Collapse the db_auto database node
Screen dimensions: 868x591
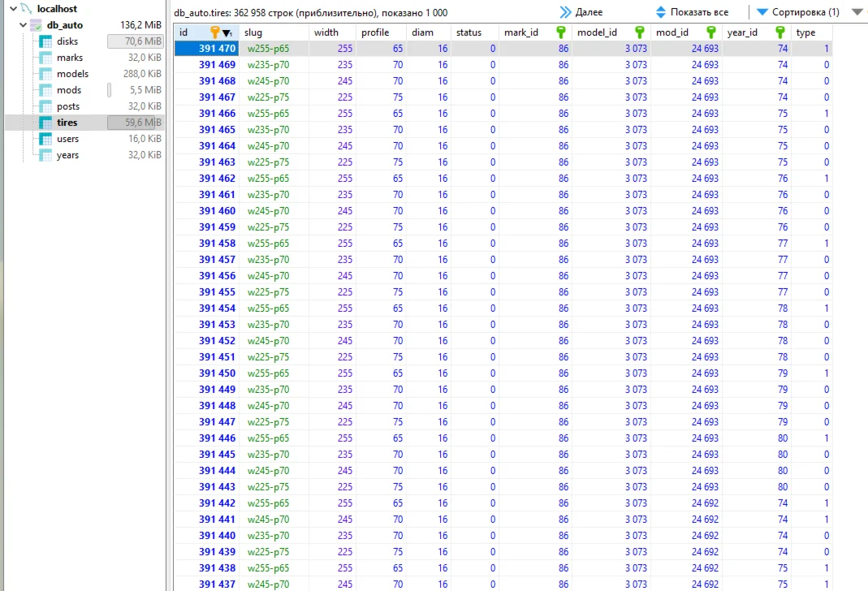(x=24, y=25)
